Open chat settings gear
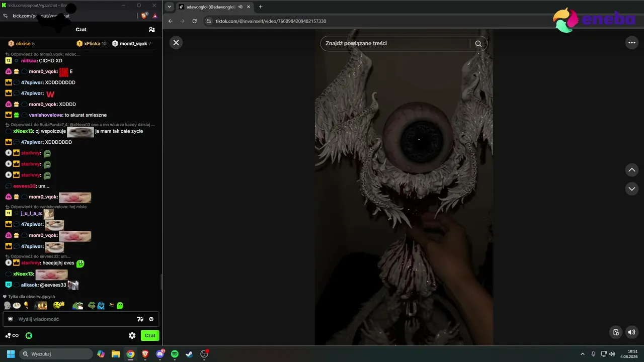Screen dimensions: 644x362 (x=132, y=335)
